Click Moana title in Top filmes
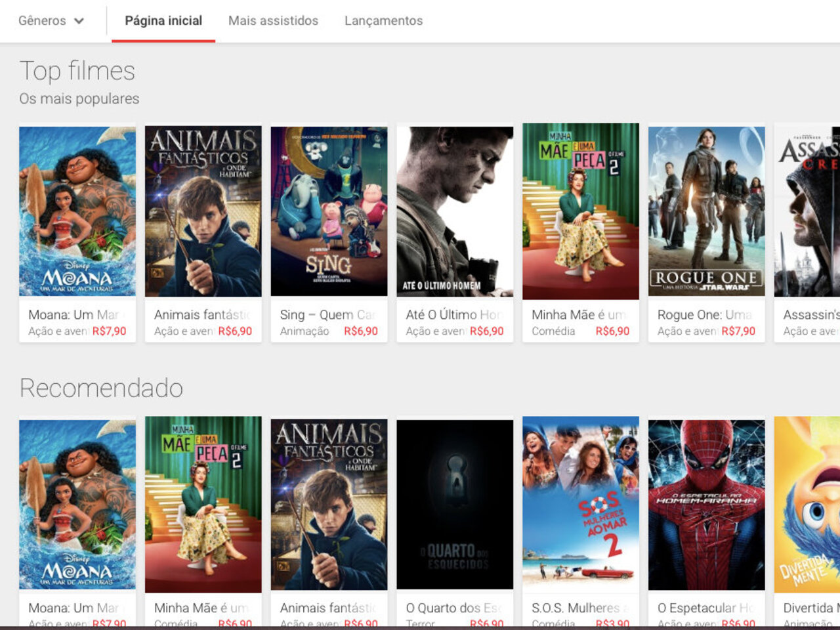840x630 pixels. click(73, 314)
